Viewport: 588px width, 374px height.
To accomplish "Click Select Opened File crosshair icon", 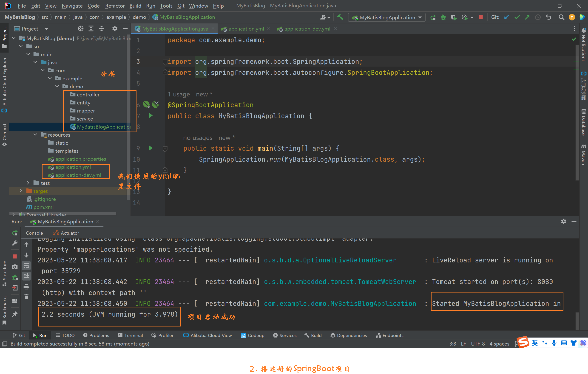I will click(x=81, y=29).
